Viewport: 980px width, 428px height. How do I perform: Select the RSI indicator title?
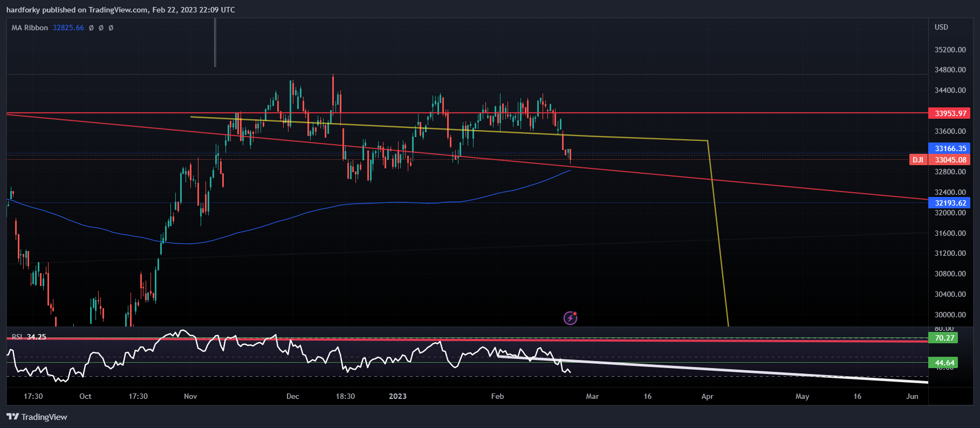(17, 337)
